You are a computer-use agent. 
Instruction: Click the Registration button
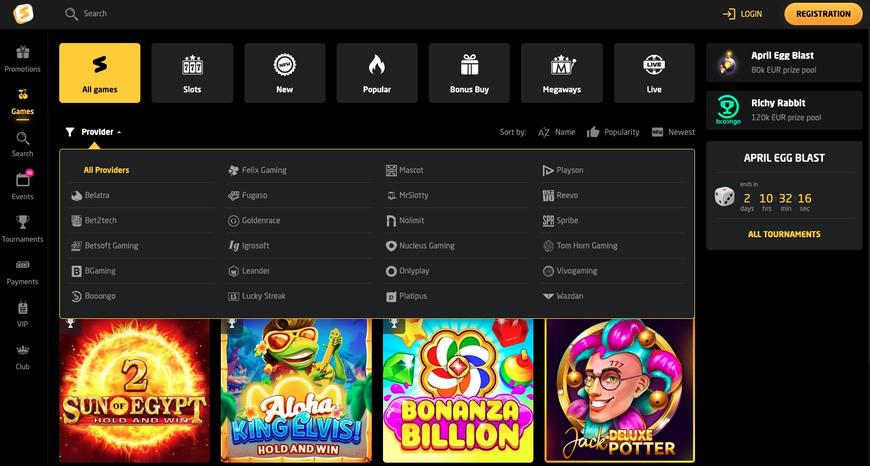click(x=823, y=14)
